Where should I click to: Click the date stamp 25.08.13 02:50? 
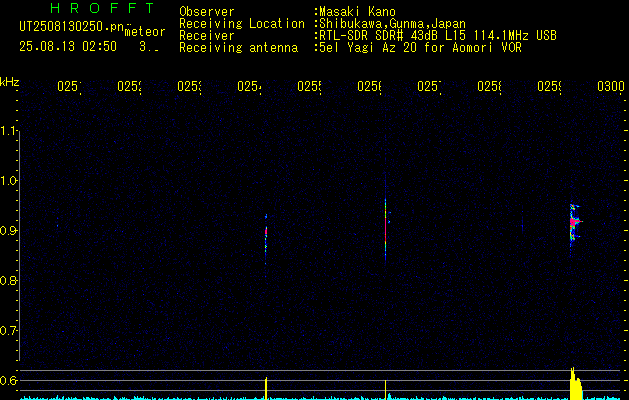(x=68, y=47)
